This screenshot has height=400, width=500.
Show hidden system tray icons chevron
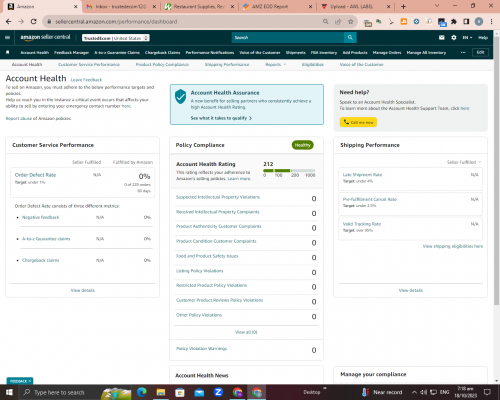pos(414,392)
